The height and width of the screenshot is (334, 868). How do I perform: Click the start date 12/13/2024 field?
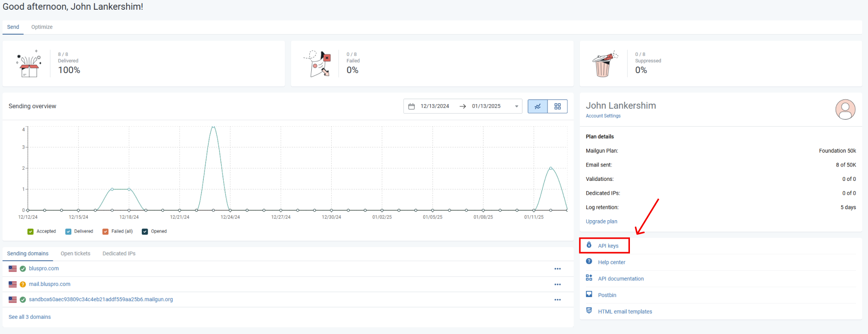coord(435,106)
